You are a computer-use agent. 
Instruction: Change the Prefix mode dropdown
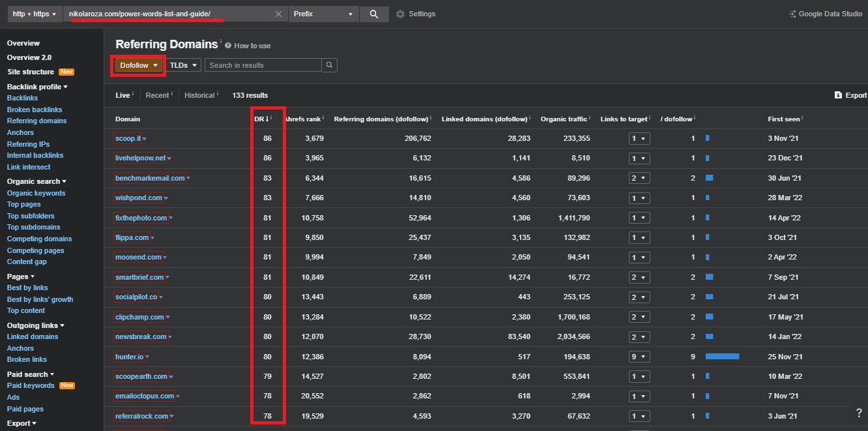(x=323, y=14)
